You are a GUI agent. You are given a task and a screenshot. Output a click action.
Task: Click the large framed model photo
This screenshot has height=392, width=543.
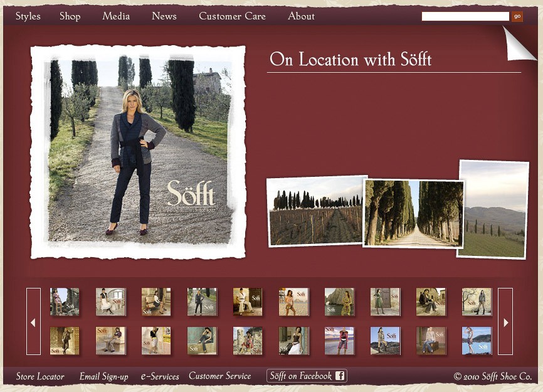(139, 152)
